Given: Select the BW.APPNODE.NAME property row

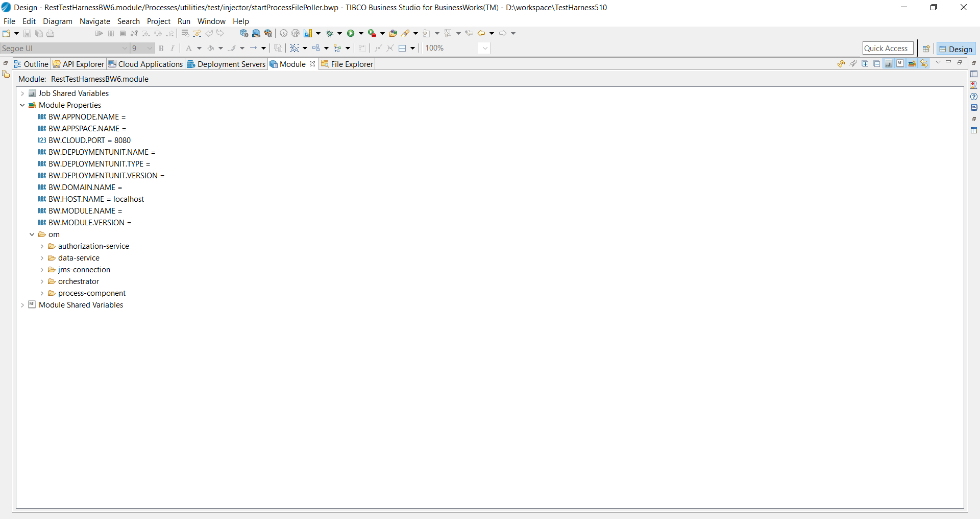Looking at the screenshot, I should [82, 117].
